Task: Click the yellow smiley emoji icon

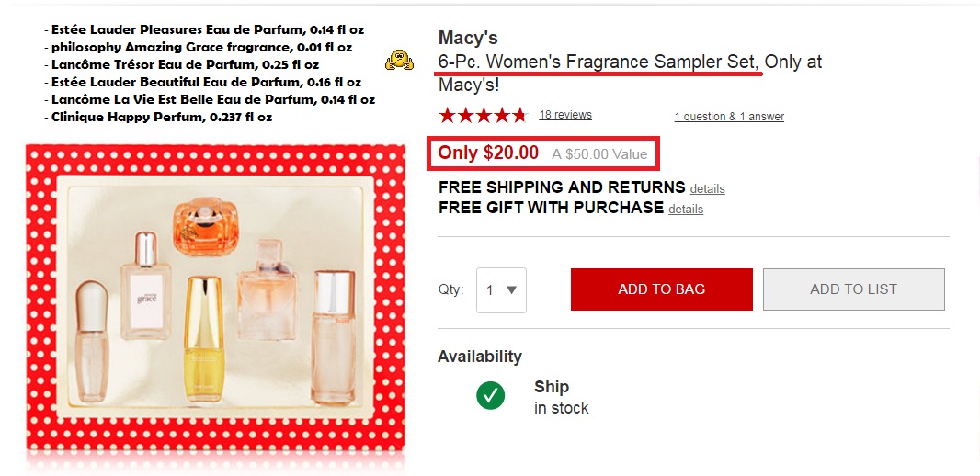Action: [399, 60]
